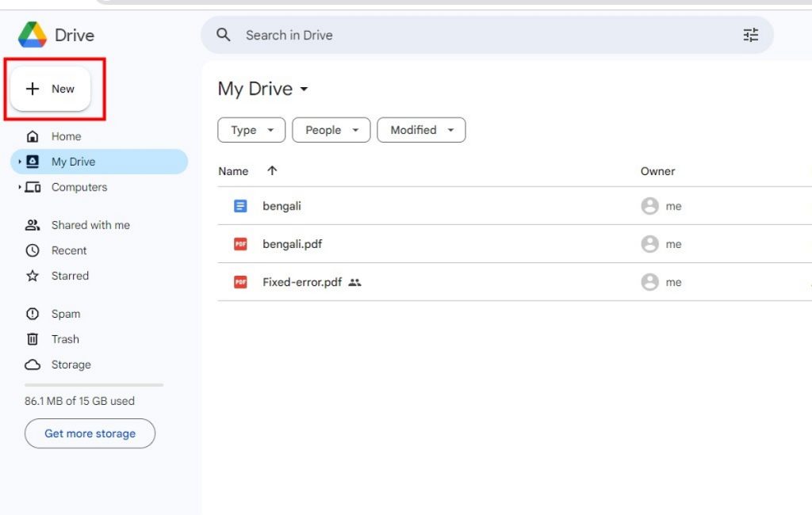
Task: Click Get more storage button
Action: [90, 433]
